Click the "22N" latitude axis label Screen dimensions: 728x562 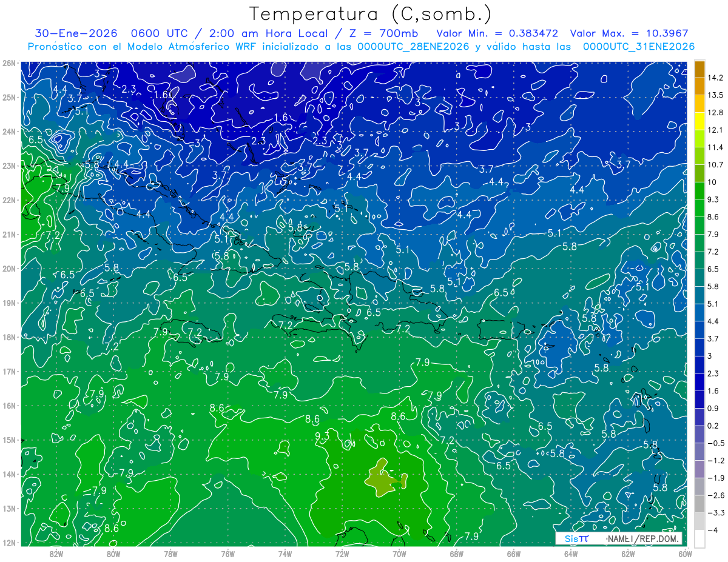click(x=8, y=200)
